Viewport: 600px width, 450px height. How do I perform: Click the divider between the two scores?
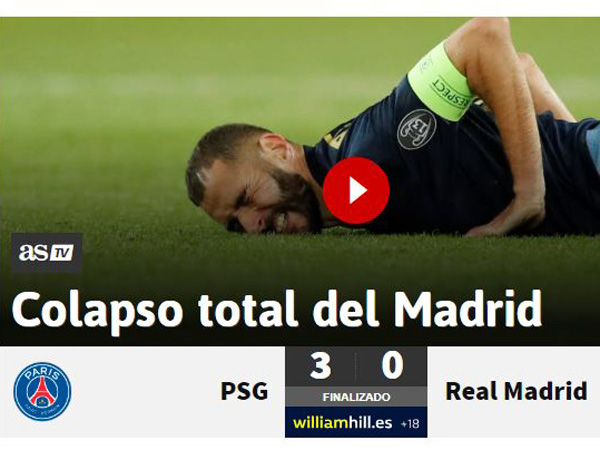point(356,366)
